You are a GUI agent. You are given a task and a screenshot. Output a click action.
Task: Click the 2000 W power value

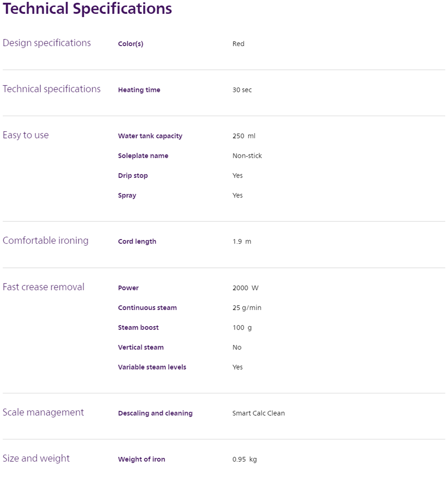coord(245,288)
